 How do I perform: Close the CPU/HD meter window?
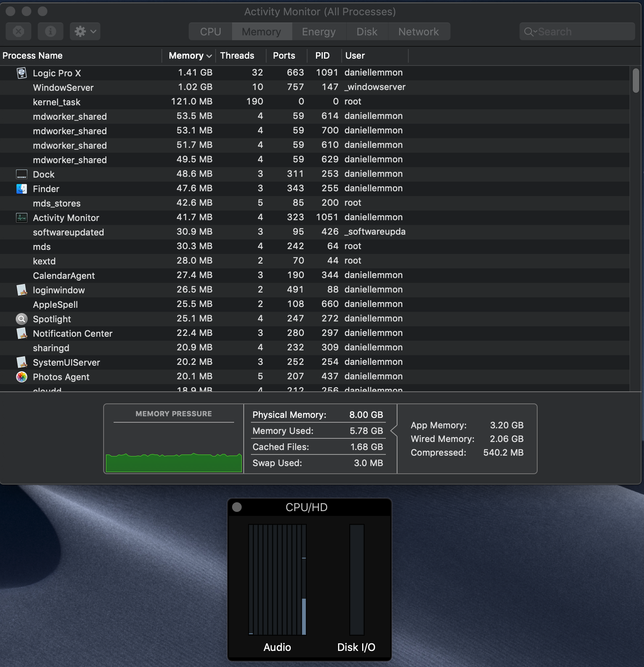pos(237,507)
